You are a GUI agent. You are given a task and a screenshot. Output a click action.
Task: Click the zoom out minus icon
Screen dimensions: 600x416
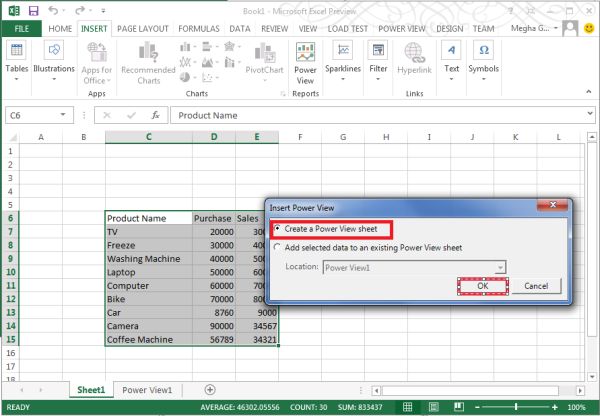[x=477, y=407]
